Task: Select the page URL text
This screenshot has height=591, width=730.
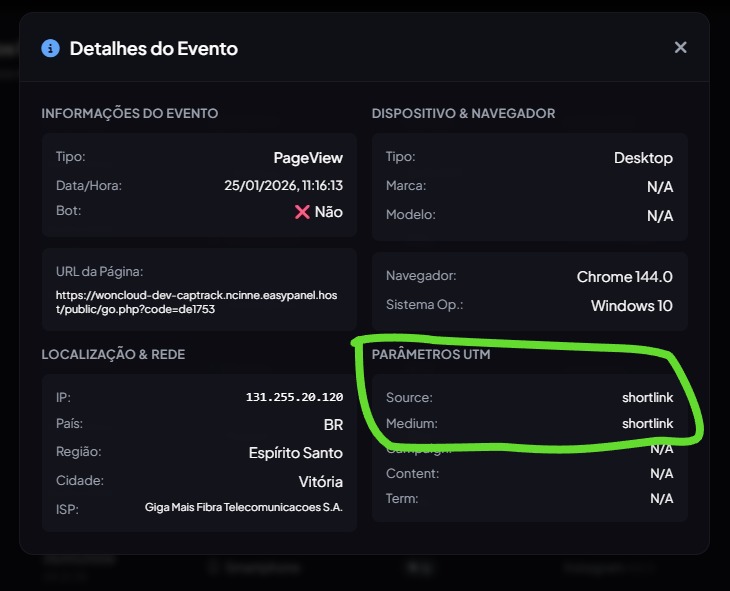Action: (199, 302)
